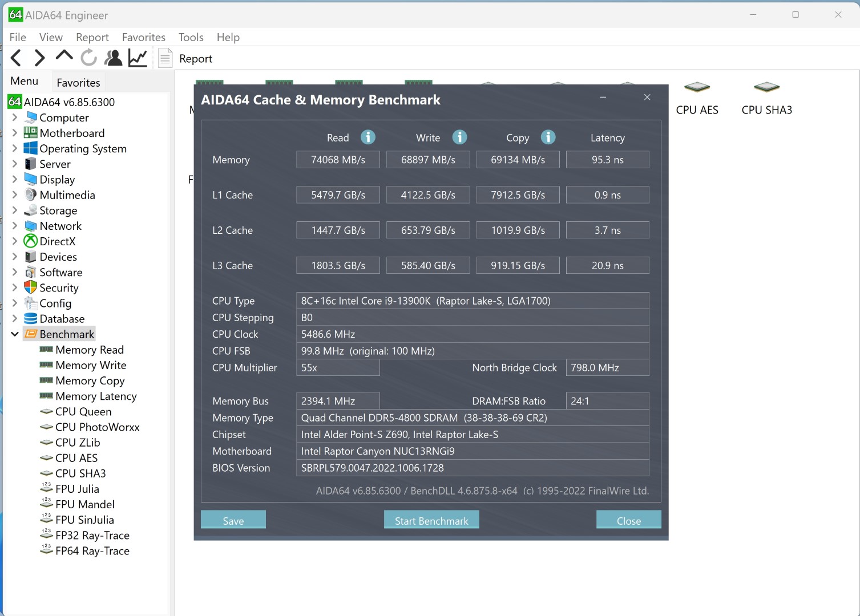The height and width of the screenshot is (616, 860).
Task: Select the DirectX Xbox icon
Action: (31, 241)
